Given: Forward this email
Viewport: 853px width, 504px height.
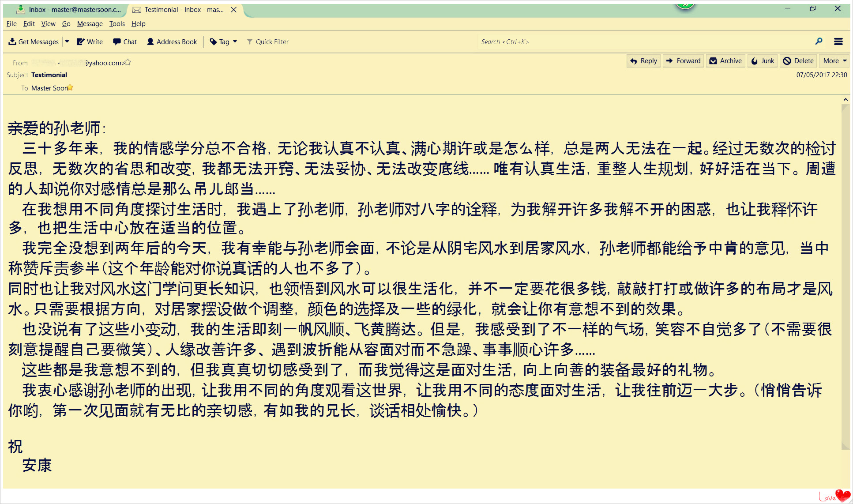Looking at the screenshot, I should [683, 61].
